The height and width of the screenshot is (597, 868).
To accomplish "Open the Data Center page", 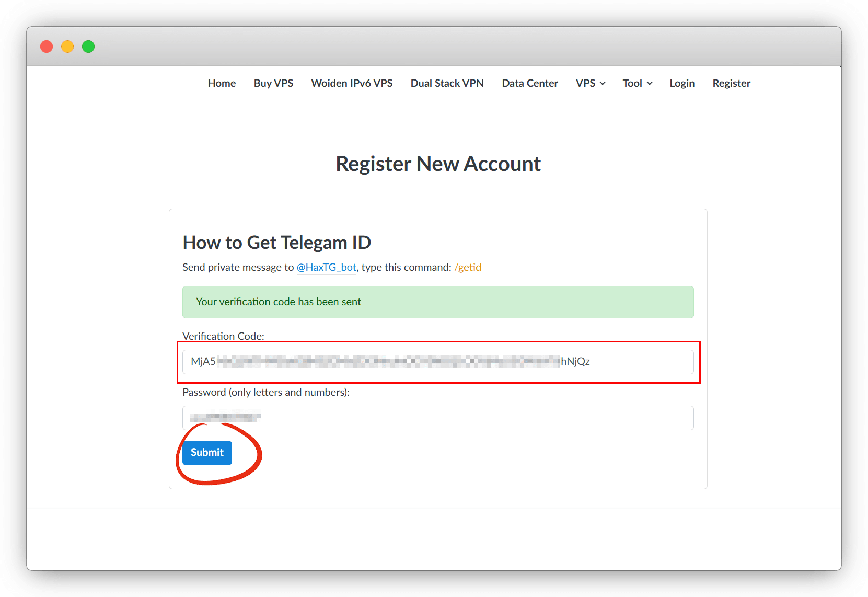I will 529,83.
